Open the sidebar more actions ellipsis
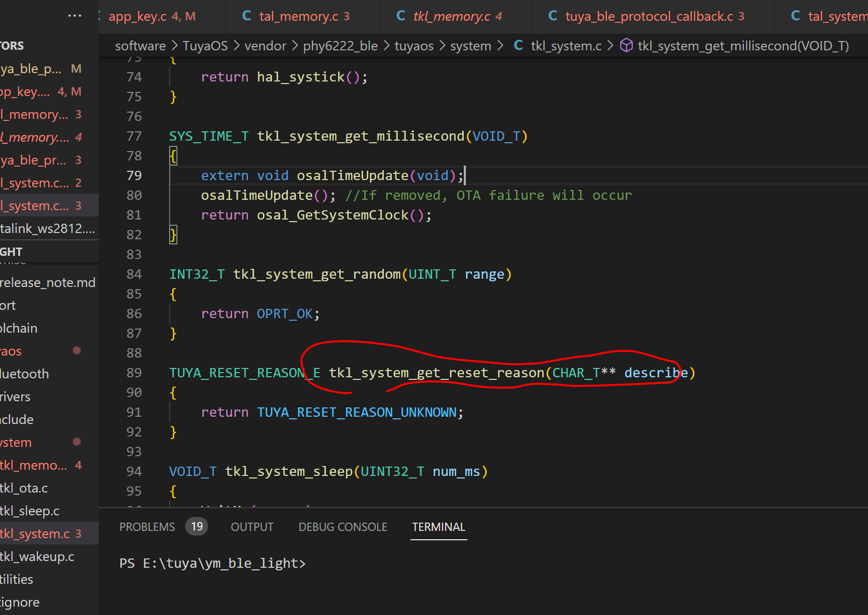Screen dimensions: 868x615 coord(75,16)
